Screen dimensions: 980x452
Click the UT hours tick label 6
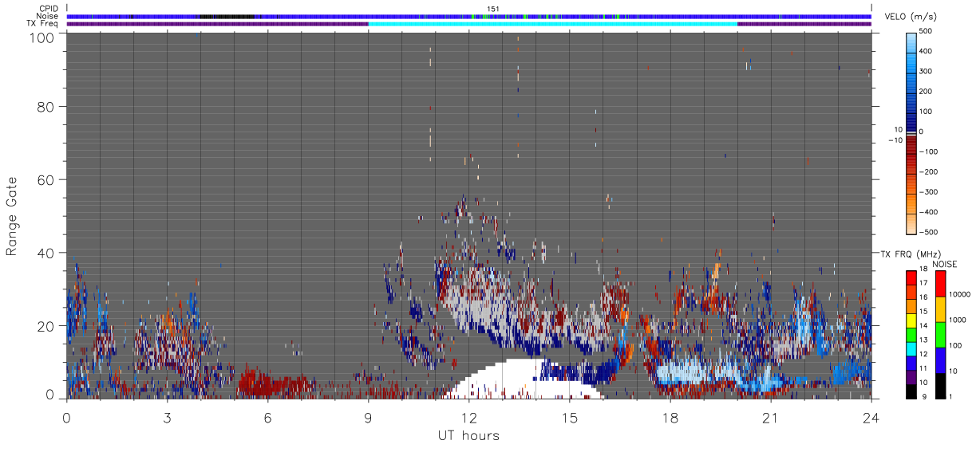pos(268,418)
